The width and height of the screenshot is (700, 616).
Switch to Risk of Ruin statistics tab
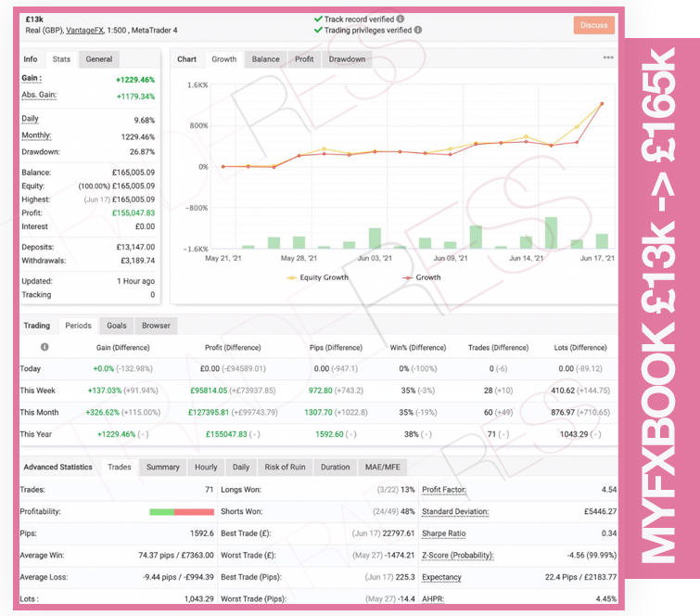[285, 467]
